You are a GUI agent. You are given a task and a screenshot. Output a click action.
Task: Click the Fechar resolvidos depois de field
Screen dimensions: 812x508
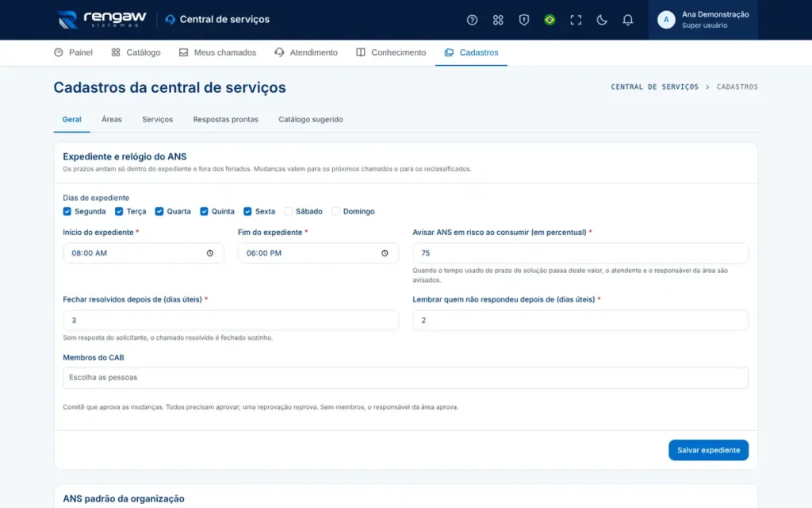tap(231, 321)
